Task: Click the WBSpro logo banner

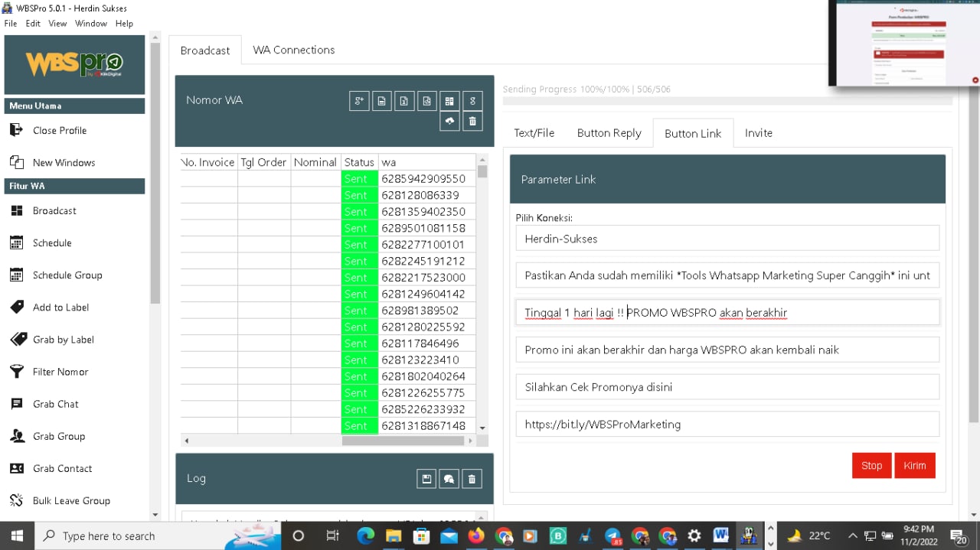Action: click(x=74, y=64)
